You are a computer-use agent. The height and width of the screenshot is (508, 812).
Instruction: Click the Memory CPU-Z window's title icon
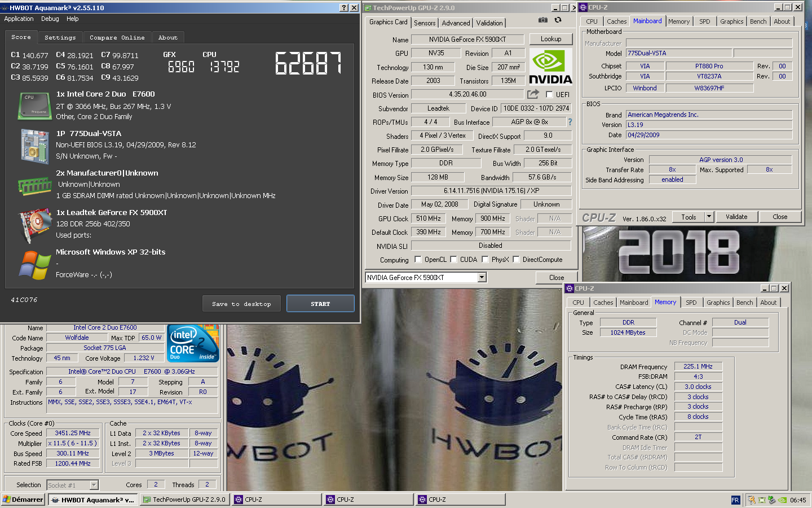[570, 288]
